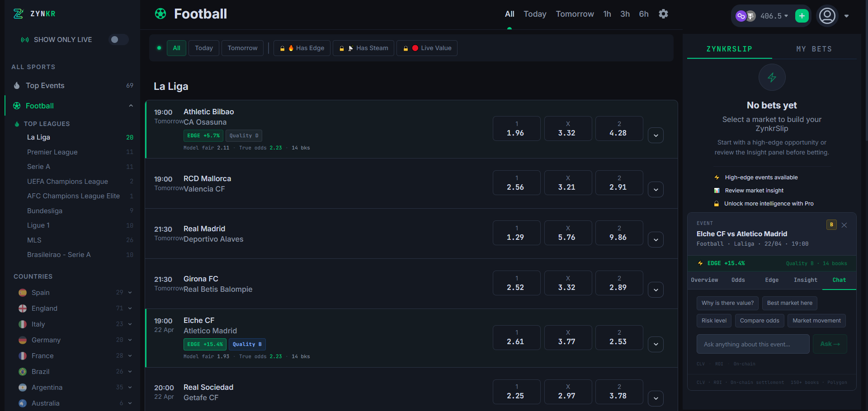Click the Polygon token icon in the balance pill
This screenshot has width=868, height=411.
click(741, 16)
